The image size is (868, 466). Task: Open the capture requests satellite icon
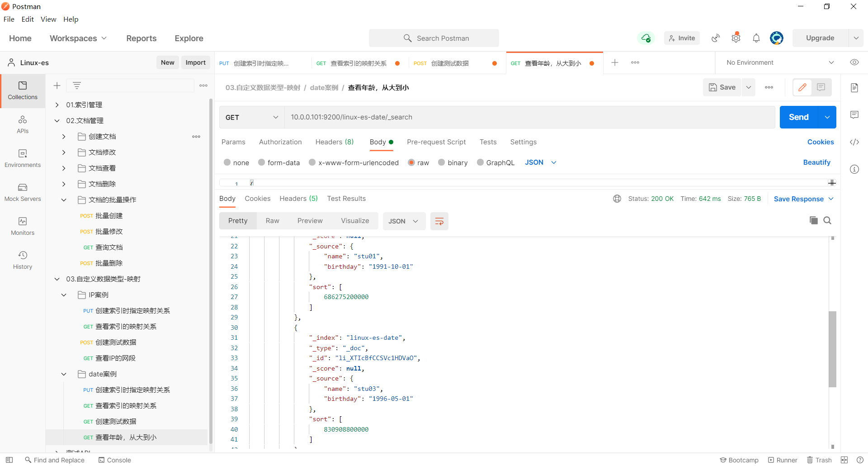[716, 38]
